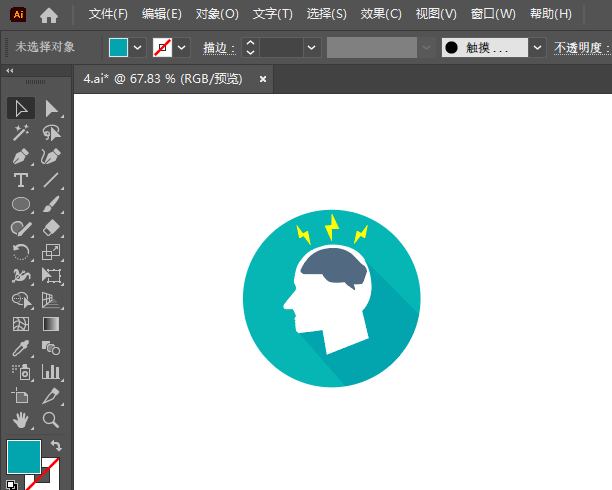Image resolution: width=612 pixels, height=490 pixels.
Task: Select the Eraser tool
Action: tap(51, 228)
